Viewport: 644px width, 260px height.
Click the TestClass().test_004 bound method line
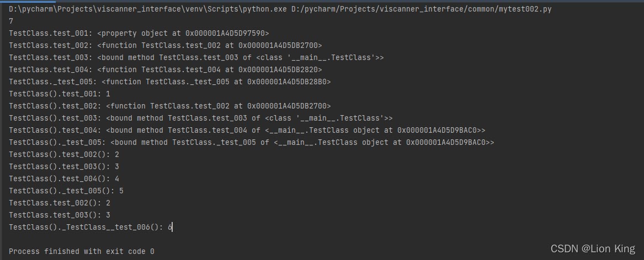click(247, 130)
